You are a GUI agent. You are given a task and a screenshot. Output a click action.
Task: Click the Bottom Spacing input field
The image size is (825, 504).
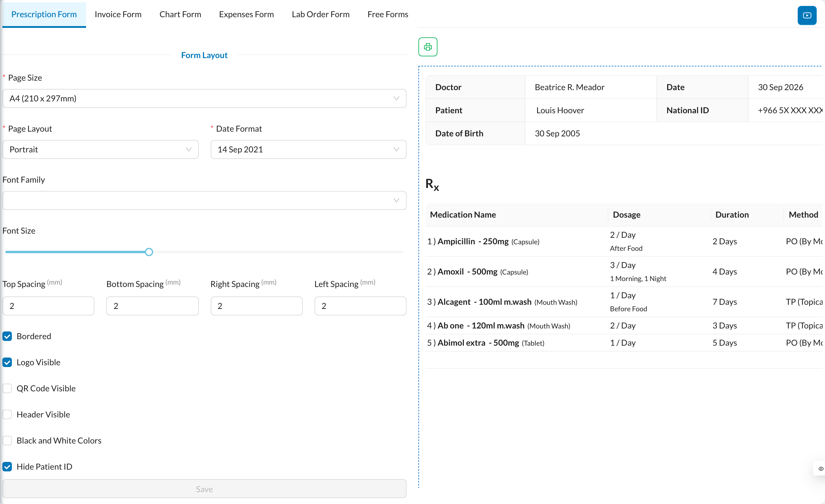[x=152, y=306]
